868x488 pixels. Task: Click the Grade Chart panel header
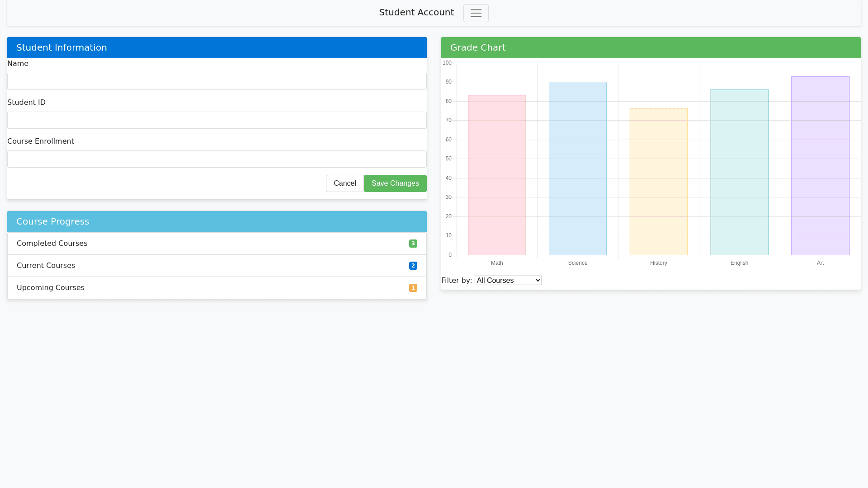[x=651, y=47]
